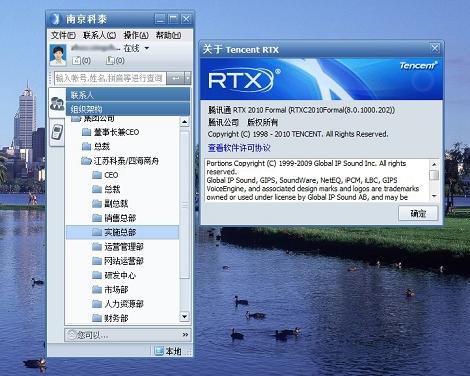This screenshot has height=376, width=470.
Task: Maximize the 南京科泰 window
Action: point(173,19)
